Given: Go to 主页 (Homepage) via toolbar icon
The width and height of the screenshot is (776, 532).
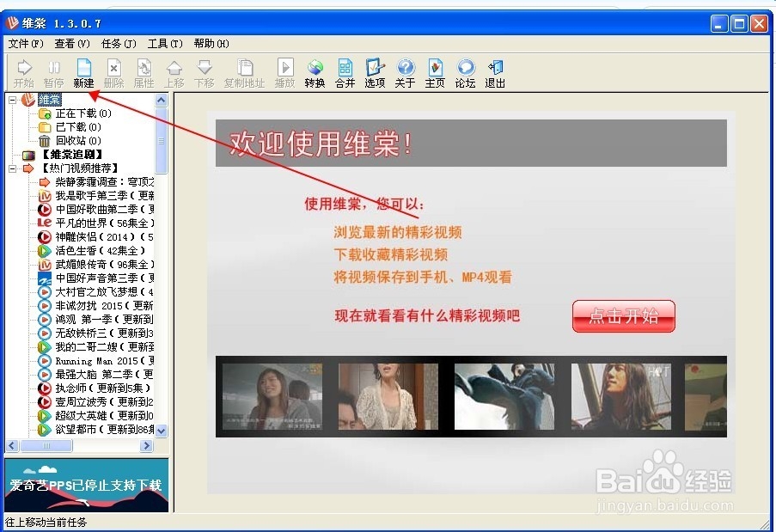Looking at the screenshot, I should pos(435,73).
